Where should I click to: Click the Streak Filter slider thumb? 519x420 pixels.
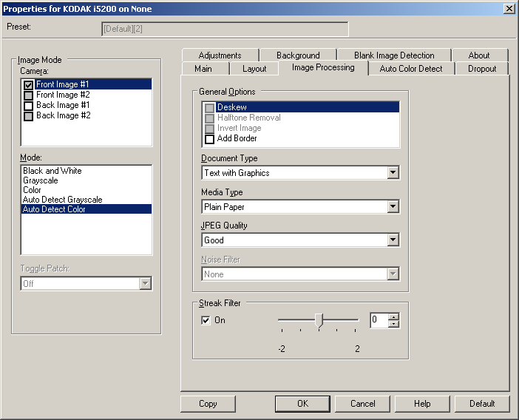coord(319,320)
